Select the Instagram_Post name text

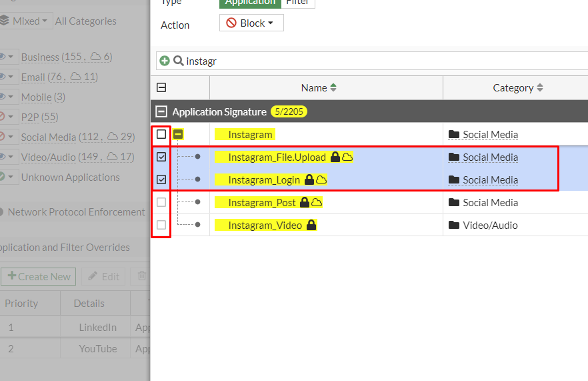click(x=262, y=203)
